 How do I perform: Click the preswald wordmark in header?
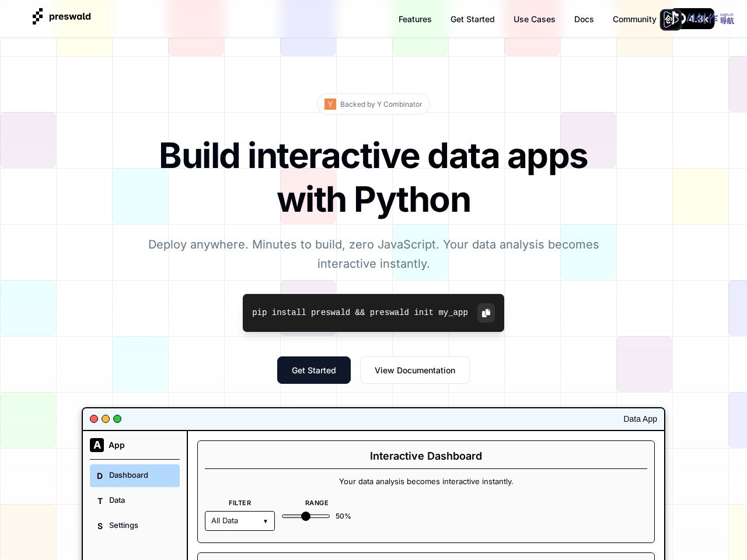(70, 16)
